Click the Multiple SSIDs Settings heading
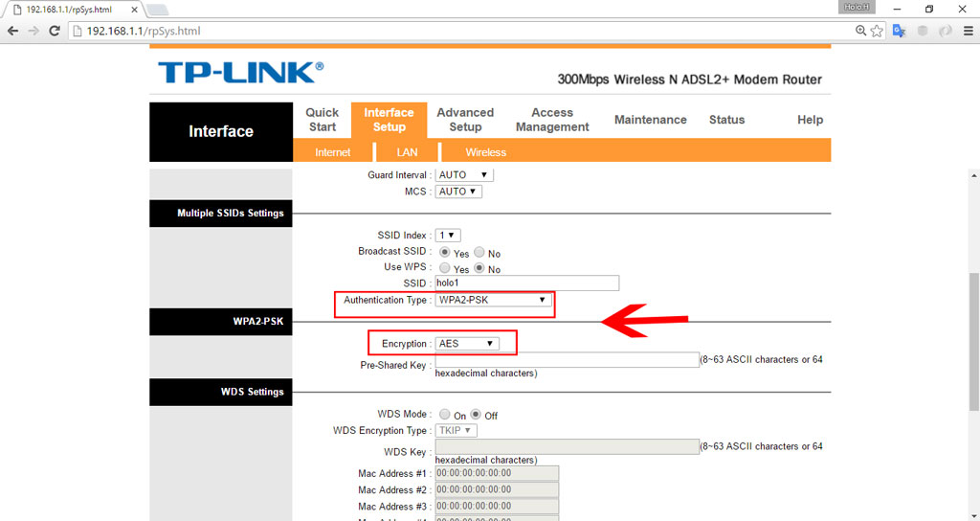This screenshot has height=521, width=980. pyautogui.click(x=230, y=214)
